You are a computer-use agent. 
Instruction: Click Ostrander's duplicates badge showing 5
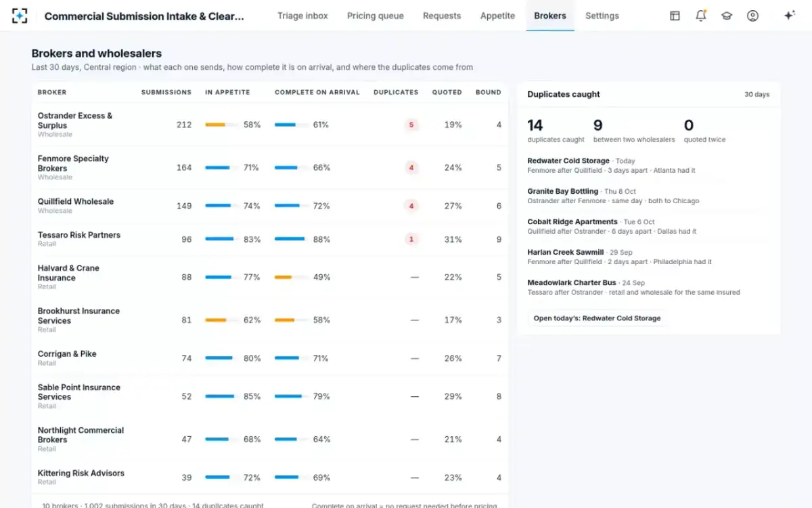click(x=411, y=125)
